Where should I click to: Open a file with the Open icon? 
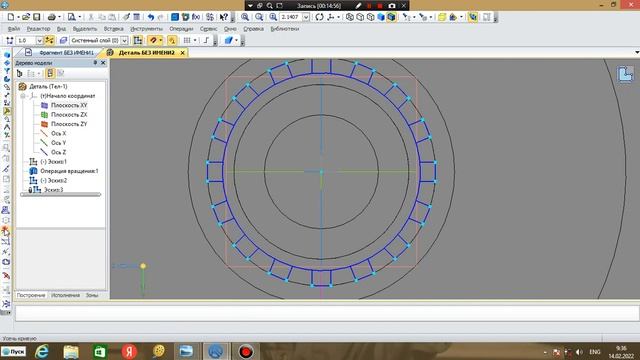point(26,17)
